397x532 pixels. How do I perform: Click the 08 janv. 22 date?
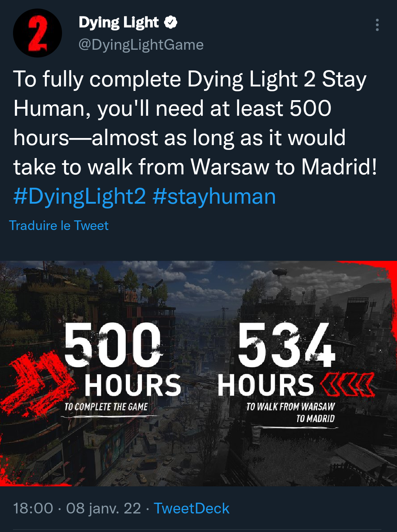tap(104, 508)
